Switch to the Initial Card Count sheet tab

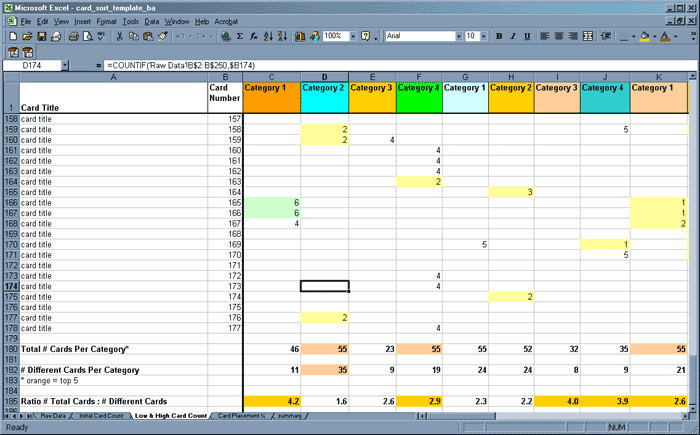coord(100,415)
